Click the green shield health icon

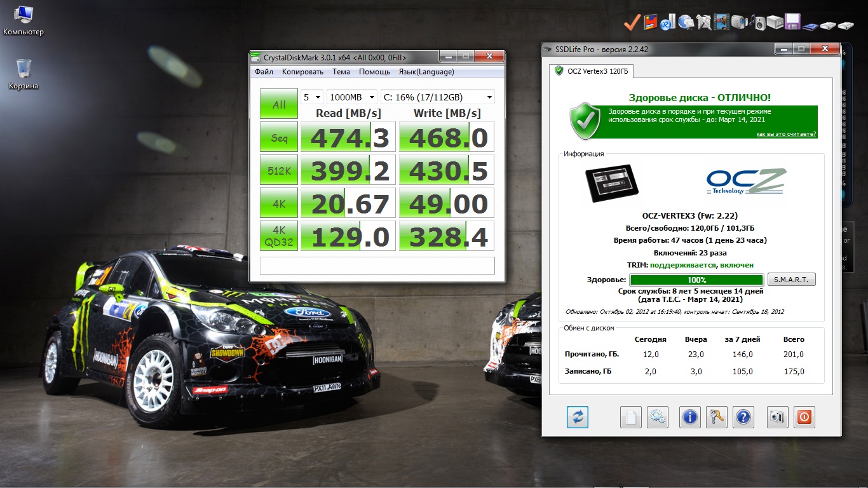(585, 121)
